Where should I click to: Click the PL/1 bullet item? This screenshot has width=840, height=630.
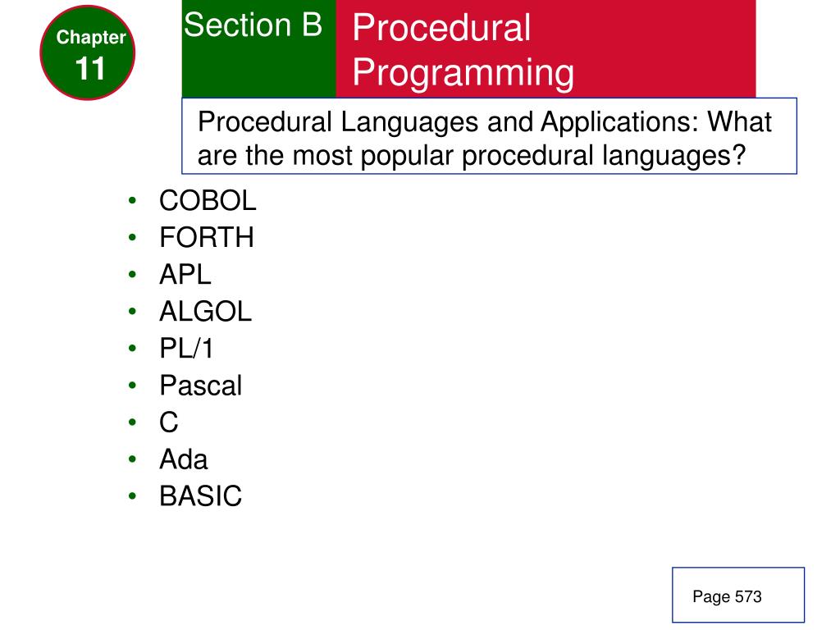click(186, 348)
